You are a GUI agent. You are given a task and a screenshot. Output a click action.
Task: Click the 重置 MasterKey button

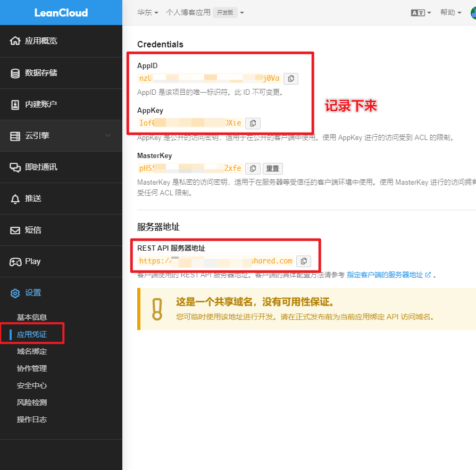point(272,168)
